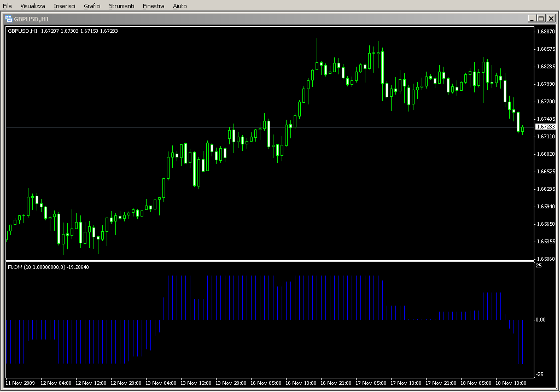Screen dimensions: 560x392
Task: Minimize the GBPUSD,H1 chart window
Action: [532, 19]
